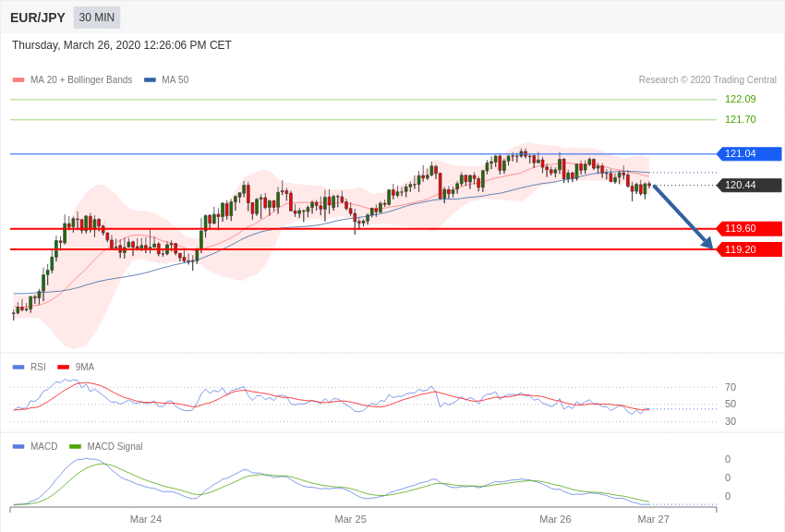Click the red 119.60 support price tag
The image size is (785, 532).
(750, 229)
